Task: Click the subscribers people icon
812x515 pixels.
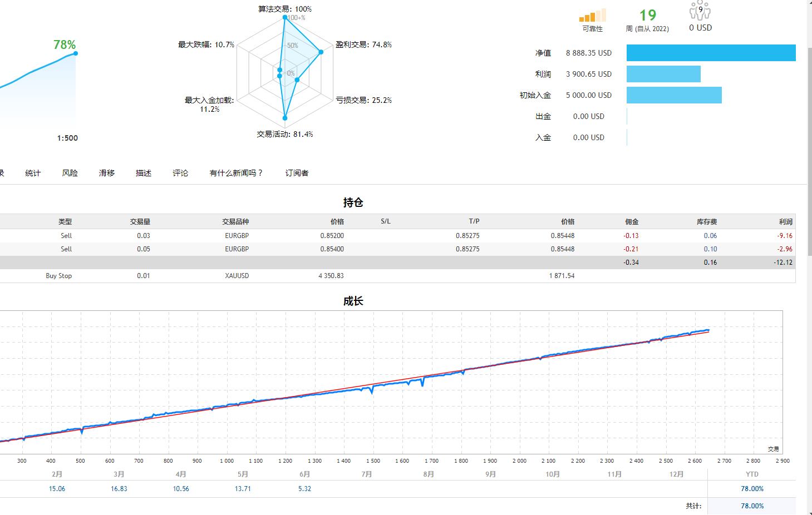Action: [x=700, y=10]
